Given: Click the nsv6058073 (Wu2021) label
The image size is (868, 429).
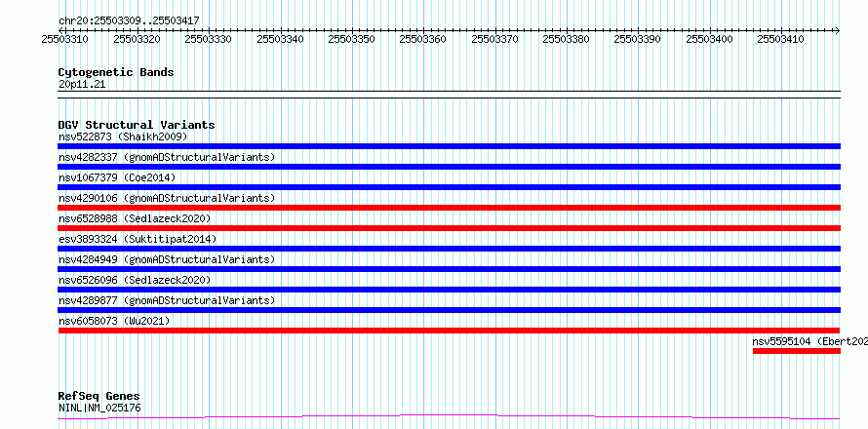Looking at the screenshot, I should coord(114,321).
